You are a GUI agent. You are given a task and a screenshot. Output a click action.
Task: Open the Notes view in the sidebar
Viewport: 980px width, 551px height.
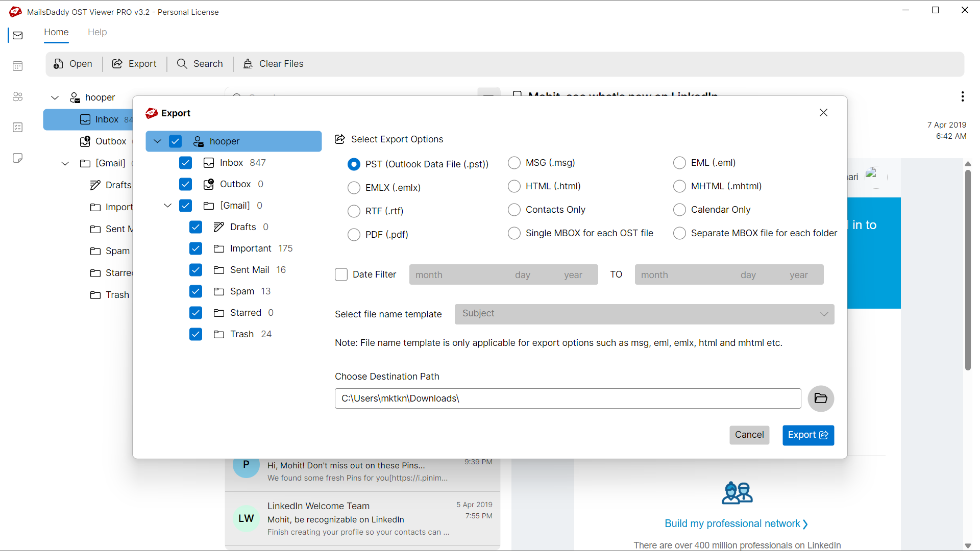18,158
